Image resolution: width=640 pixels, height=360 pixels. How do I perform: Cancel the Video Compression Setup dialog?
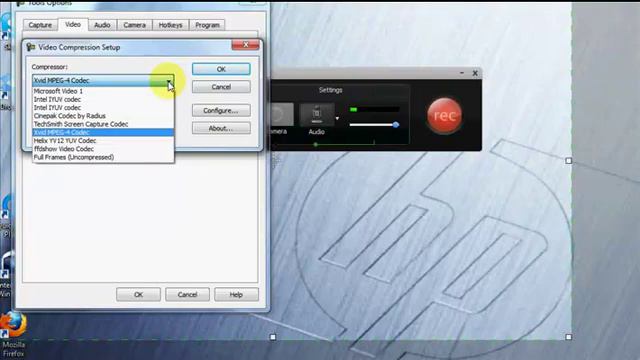point(221,87)
